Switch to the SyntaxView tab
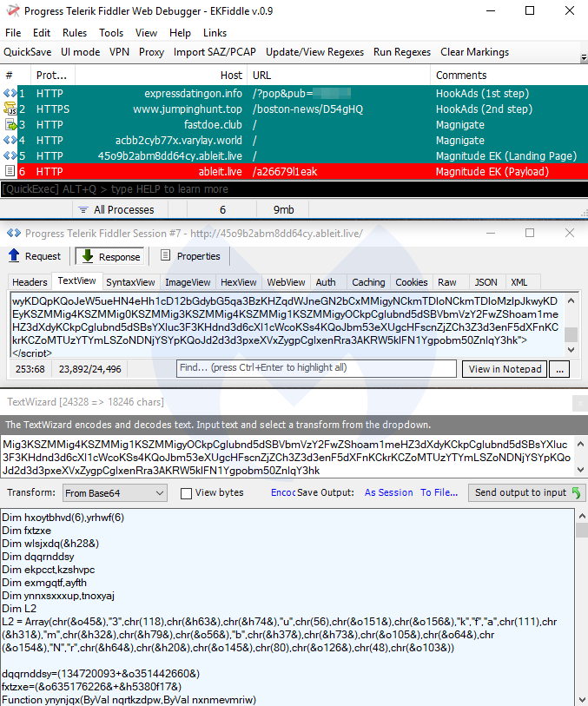The height and width of the screenshot is (706, 588). (130, 282)
